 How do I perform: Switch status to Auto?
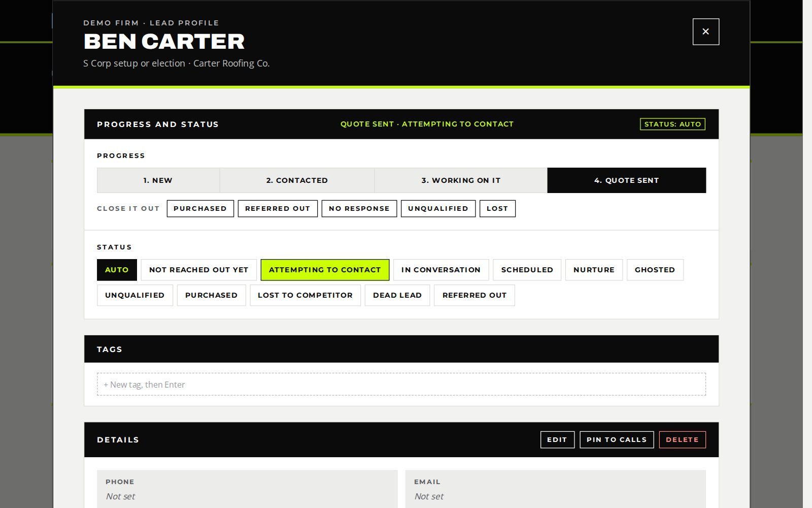pyautogui.click(x=117, y=270)
